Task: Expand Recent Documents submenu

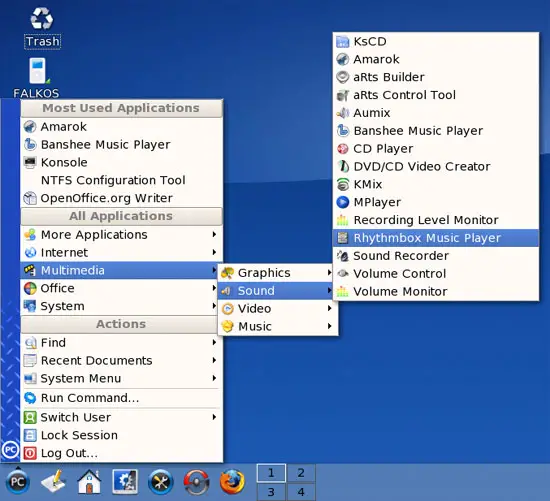Action: 121,360
